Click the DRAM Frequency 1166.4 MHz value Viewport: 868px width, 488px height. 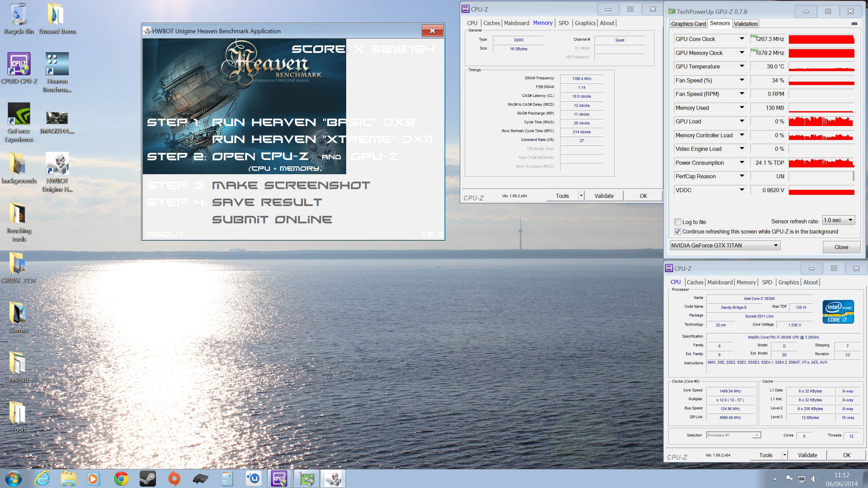581,79
